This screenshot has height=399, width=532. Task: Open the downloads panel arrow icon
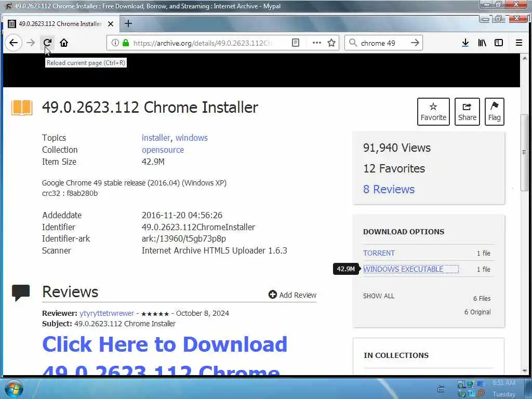click(465, 43)
